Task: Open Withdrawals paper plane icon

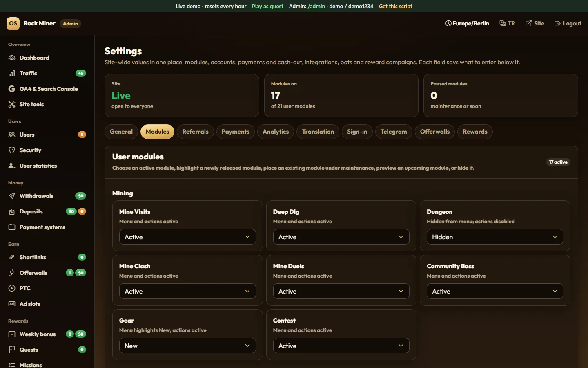Action: [x=12, y=196]
